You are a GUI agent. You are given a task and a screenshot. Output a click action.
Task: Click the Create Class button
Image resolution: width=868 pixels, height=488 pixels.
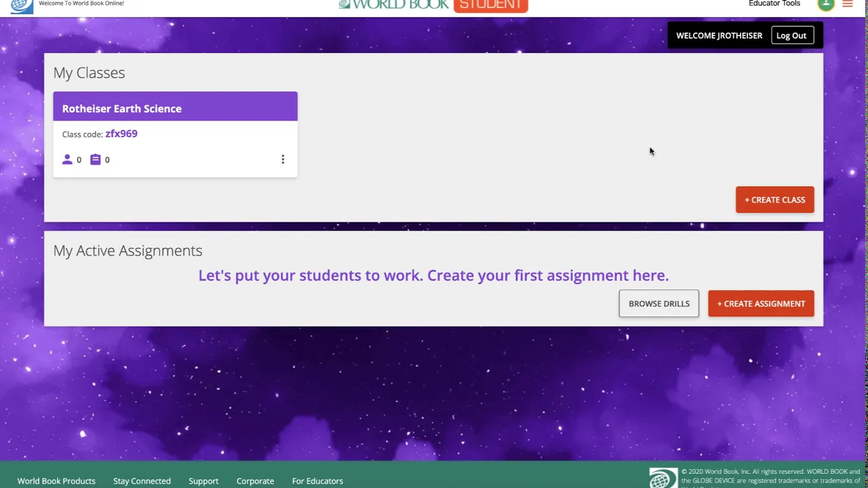pyautogui.click(x=775, y=200)
